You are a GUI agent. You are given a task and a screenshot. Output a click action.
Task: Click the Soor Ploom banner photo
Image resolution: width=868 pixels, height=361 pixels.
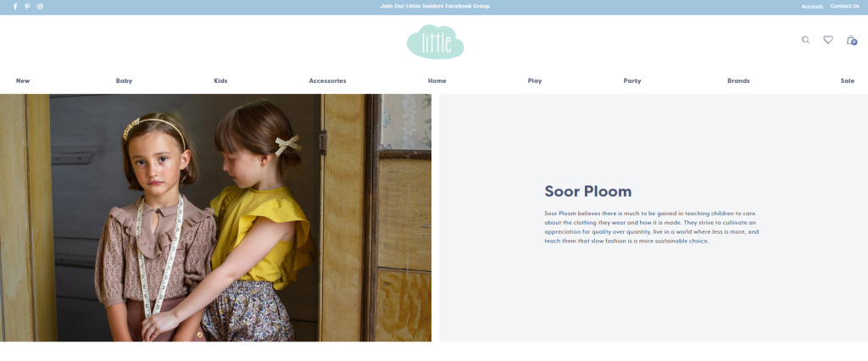(x=215, y=218)
